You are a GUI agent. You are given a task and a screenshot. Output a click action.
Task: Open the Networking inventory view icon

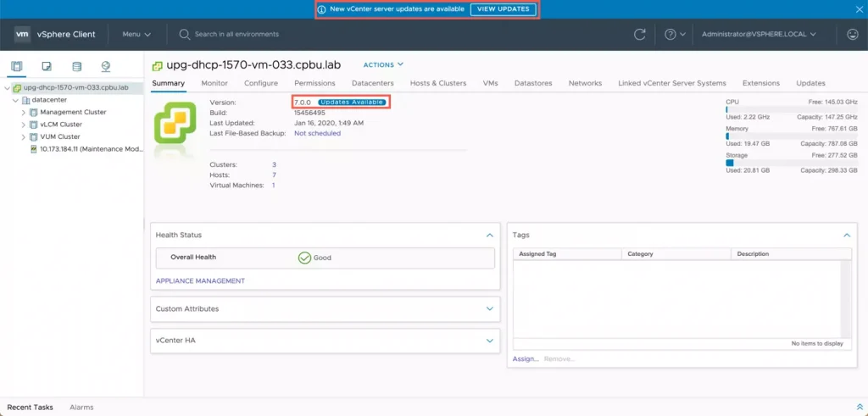[x=106, y=66]
